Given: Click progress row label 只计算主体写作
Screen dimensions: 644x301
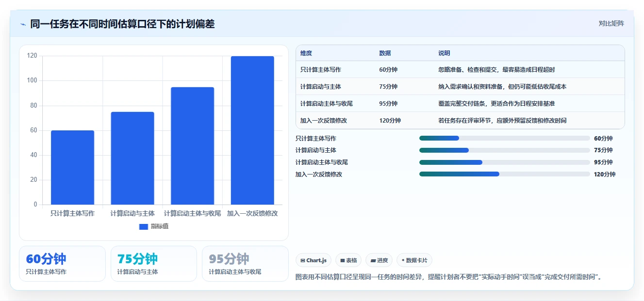Looking at the screenshot, I should click(315, 139).
